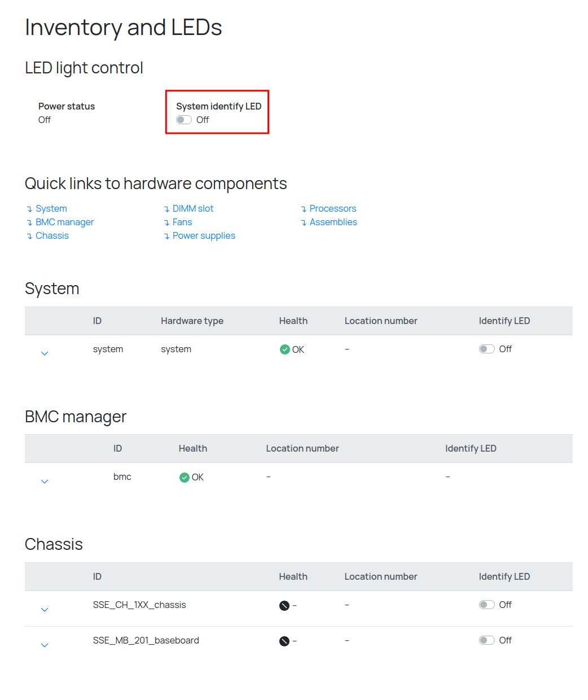Screen dimensions: 588x700
Task: Click the black health icon for SSE_MB_201_baseboard
Action: 284,641
